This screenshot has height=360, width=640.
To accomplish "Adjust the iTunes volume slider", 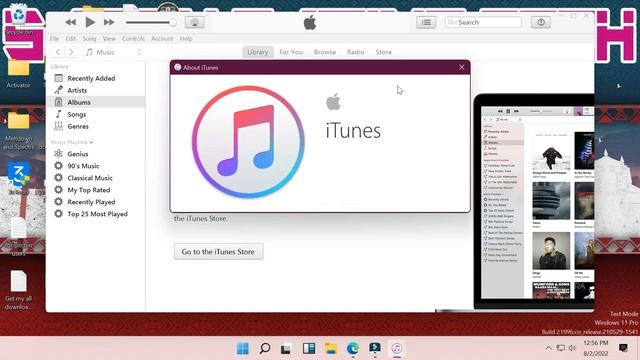I will (x=151, y=22).
